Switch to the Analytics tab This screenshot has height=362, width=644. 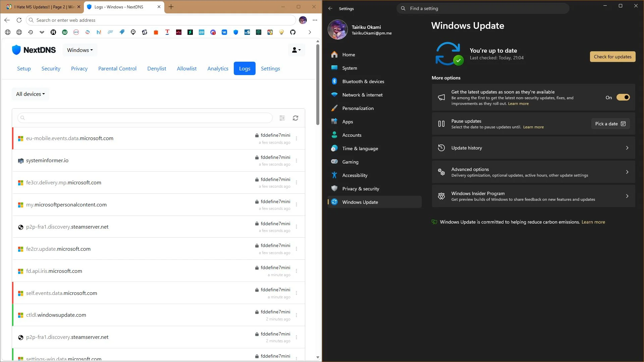click(218, 68)
